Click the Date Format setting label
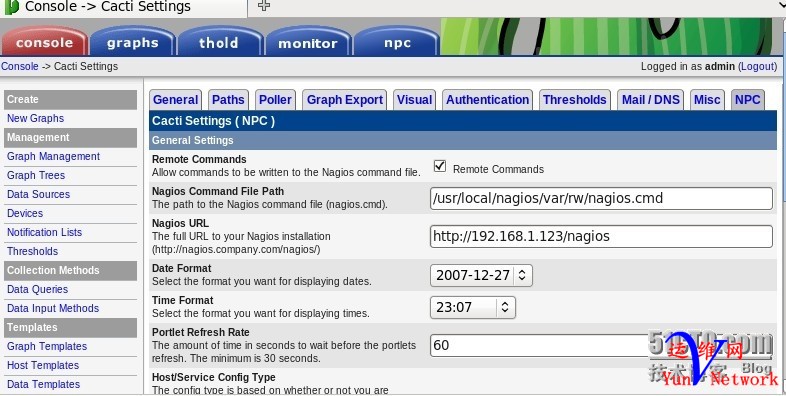Image resolution: width=786 pixels, height=396 pixels. pos(181,268)
